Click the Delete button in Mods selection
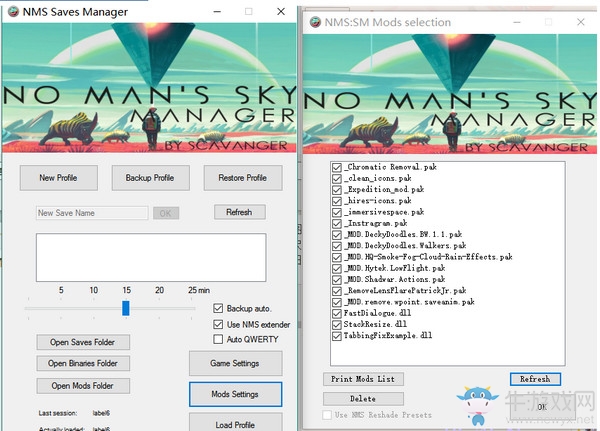The width and height of the screenshot is (600, 431). tap(363, 399)
